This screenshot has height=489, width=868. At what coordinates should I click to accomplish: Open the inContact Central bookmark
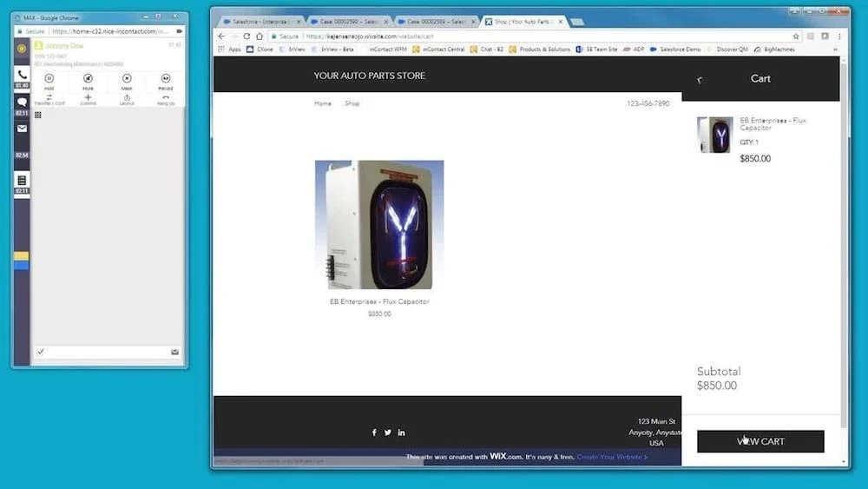438,50
